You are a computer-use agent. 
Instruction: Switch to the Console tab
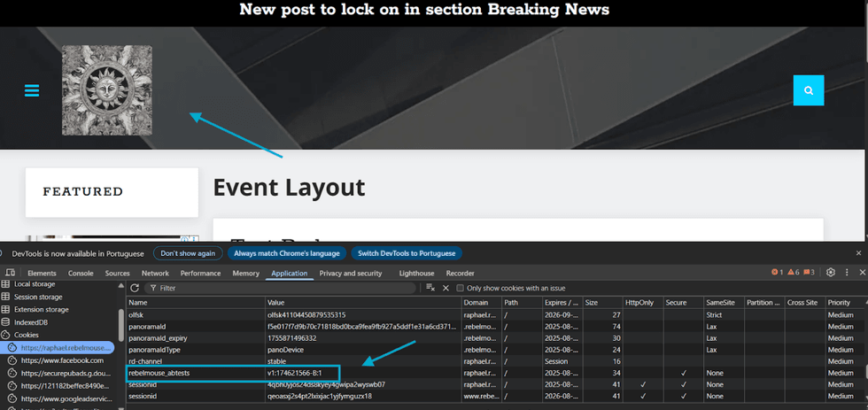(x=81, y=274)
